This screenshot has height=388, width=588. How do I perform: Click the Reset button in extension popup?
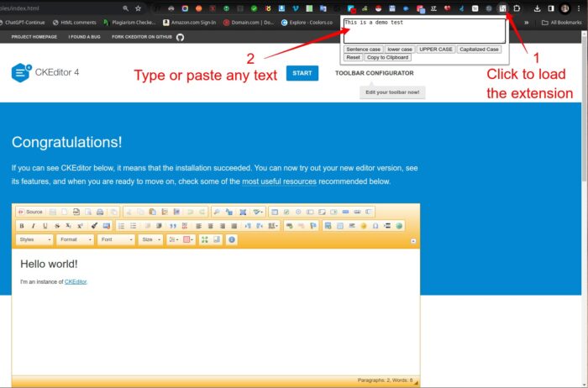click(353, 57)
